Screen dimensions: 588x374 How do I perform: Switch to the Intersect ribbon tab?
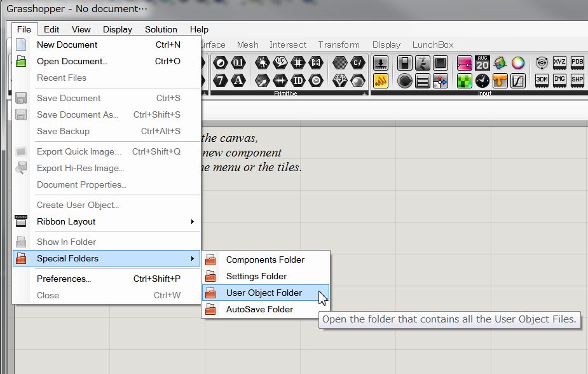tap(288, 45)
